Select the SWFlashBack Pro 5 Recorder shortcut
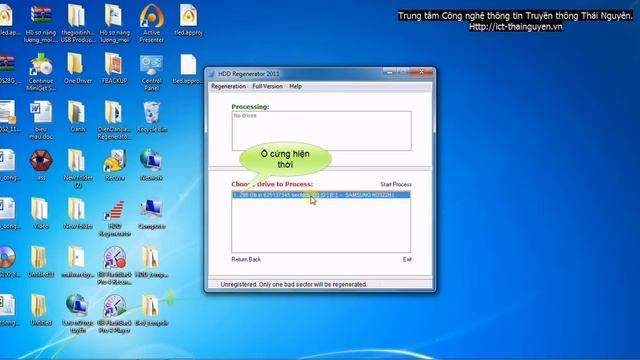 [x=115, y=266]
